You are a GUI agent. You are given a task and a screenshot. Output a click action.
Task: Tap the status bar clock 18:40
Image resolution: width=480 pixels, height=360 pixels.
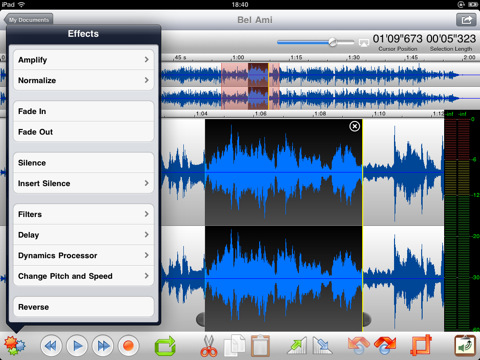pos(240,5)
